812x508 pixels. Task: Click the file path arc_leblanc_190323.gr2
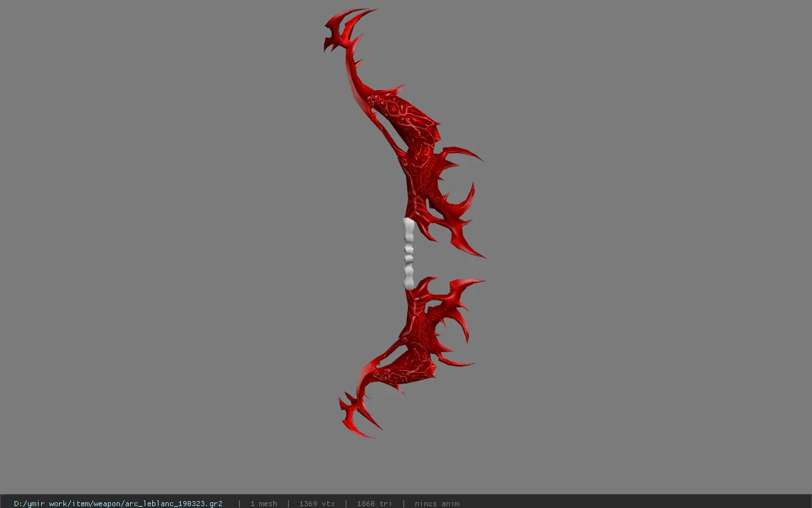pos(118,504)
